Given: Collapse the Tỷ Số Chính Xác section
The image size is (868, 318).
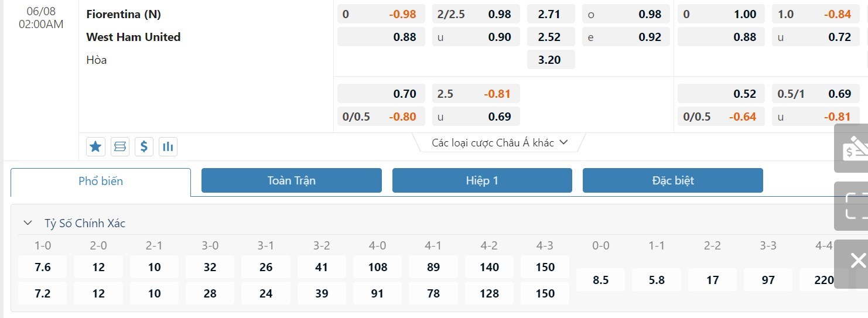Looking at the screenshot, I should click(28, 223).
